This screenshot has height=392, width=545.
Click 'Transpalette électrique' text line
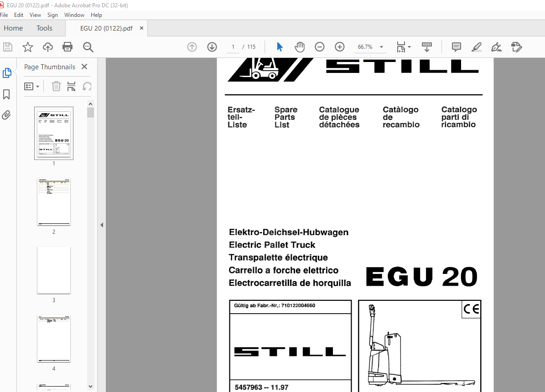tap(278, 258)
